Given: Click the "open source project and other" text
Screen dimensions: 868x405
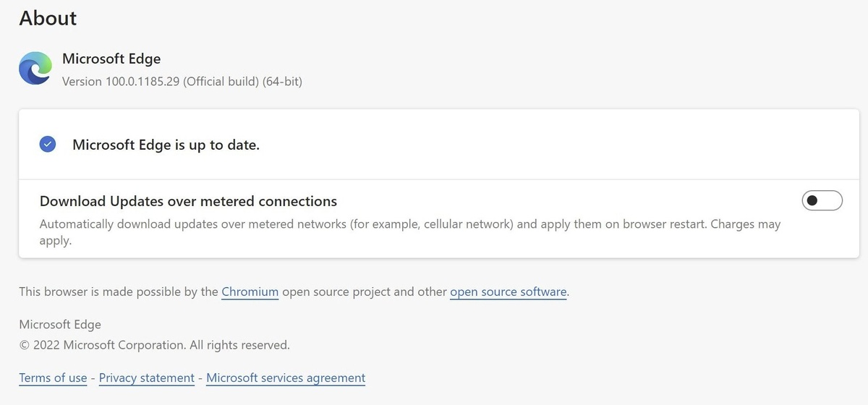Looking at the screenshot, I should coord(364,292).
